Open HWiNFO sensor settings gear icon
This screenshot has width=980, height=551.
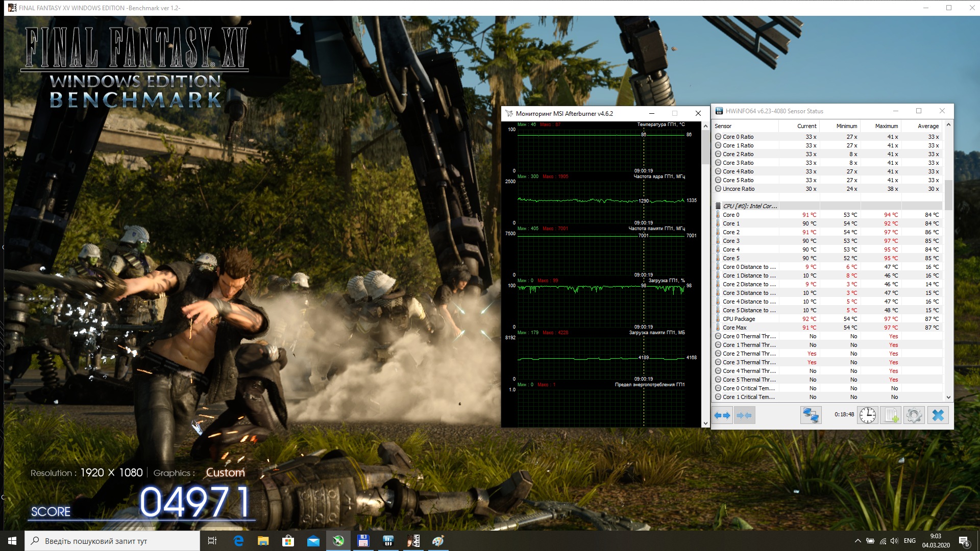click(914, 415)
